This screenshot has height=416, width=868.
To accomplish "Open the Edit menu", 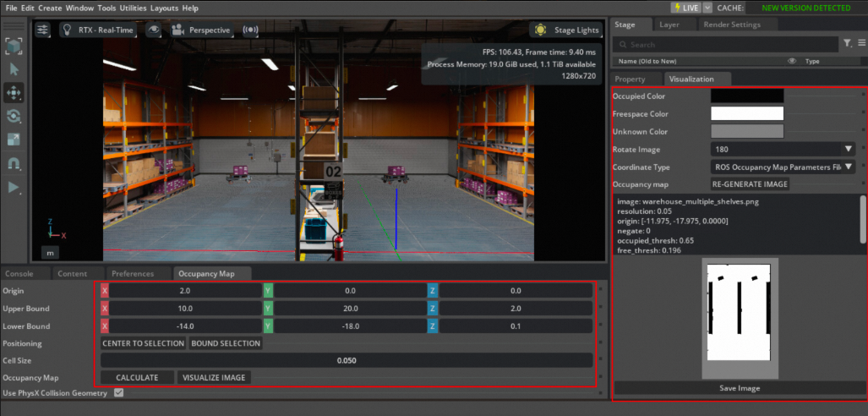I will (28, 8).
